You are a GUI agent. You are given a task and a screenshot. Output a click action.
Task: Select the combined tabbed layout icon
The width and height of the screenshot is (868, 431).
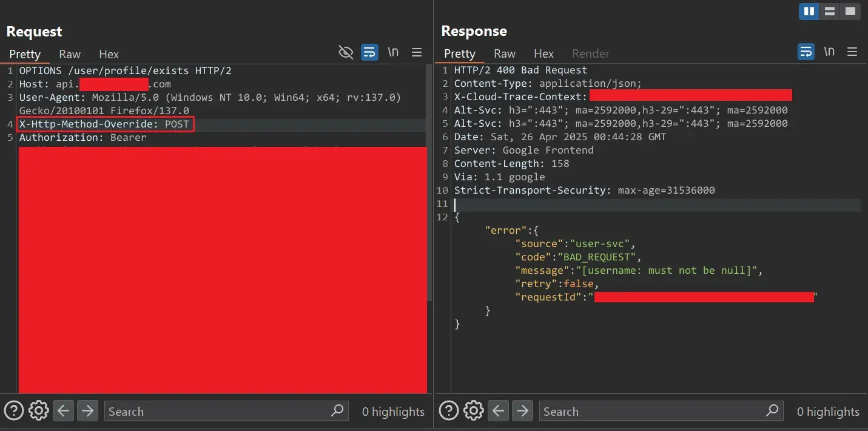tap(850, 12)
